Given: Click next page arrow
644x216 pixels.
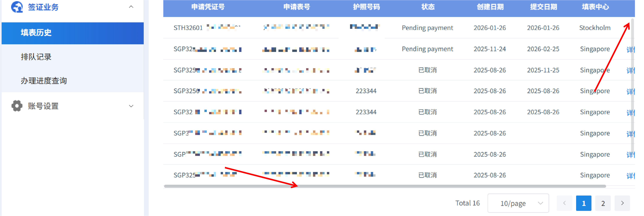Looking at the screenshot, I should 622,203.
